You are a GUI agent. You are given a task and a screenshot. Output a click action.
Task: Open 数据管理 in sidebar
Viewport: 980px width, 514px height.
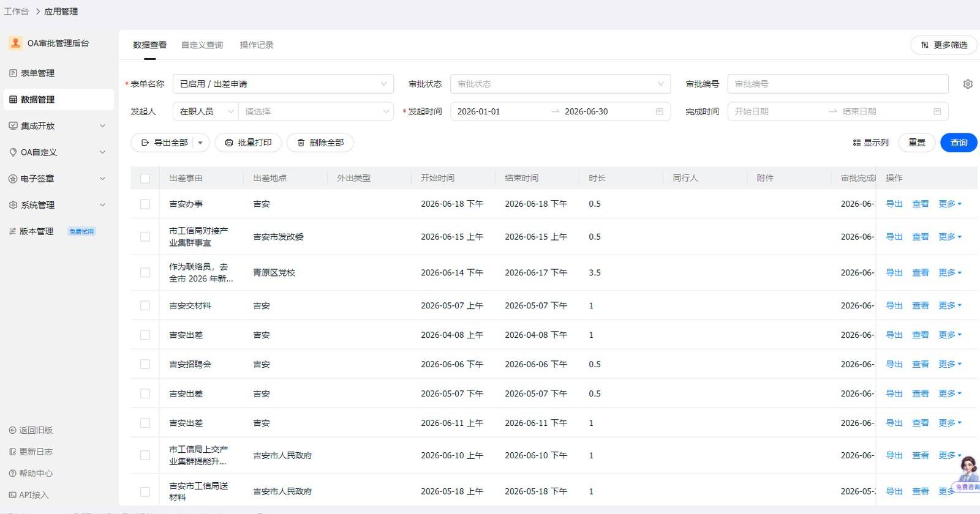click(x=59, y=99)
